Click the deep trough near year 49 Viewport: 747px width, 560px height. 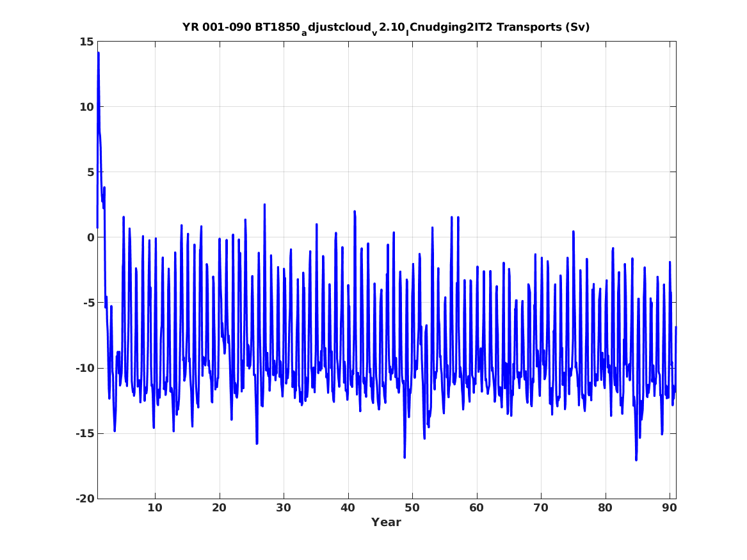tap(405, 457)
